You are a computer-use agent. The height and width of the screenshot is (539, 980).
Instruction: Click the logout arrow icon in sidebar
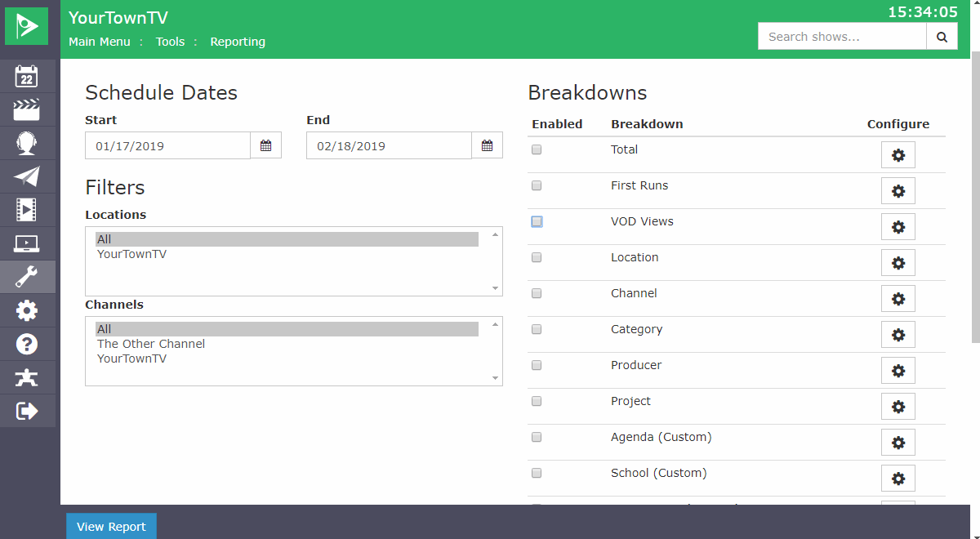pyautogui.click(x=27, y=411)
